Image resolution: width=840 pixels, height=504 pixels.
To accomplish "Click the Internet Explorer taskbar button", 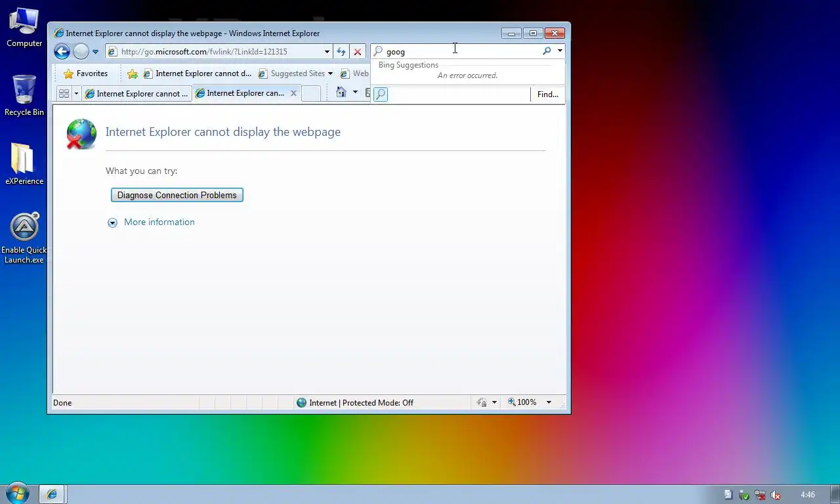I will pos(52,494).
